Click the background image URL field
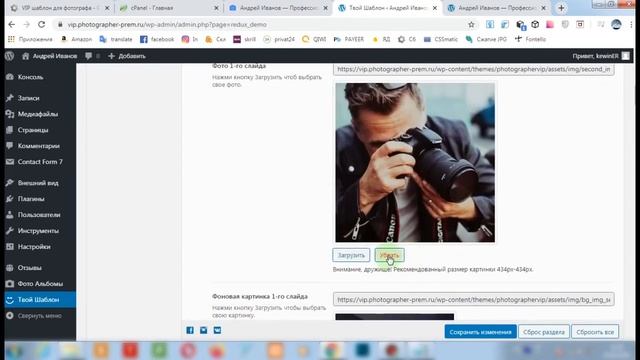The width and height of the screenshot is (640, 360). tap(473, 300)
